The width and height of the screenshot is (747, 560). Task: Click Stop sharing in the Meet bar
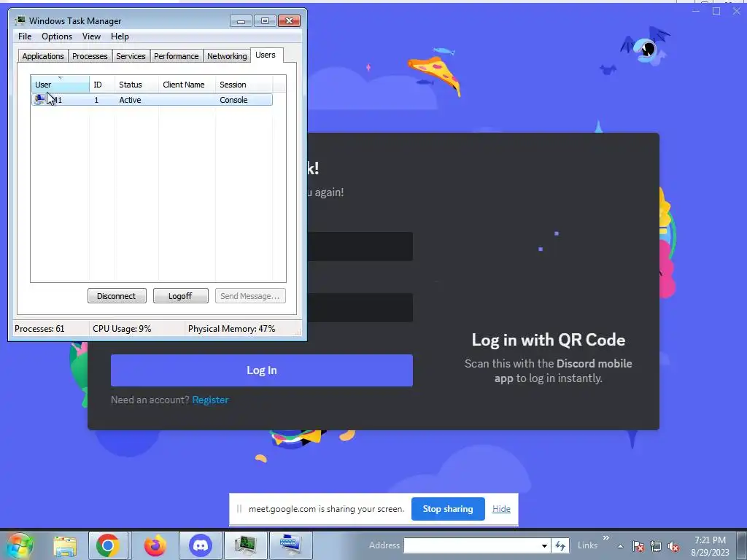click(x=448, y=508)
